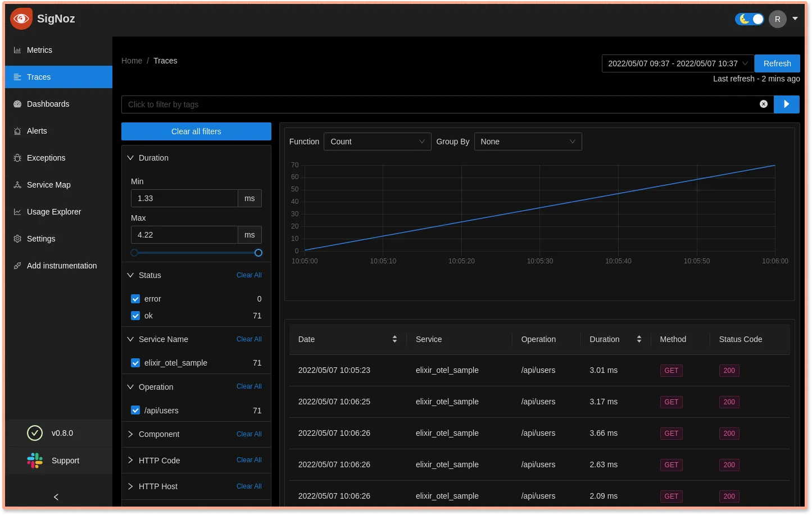
Task: Click the Metrics bar chart icon
Action: click(17, 50)
